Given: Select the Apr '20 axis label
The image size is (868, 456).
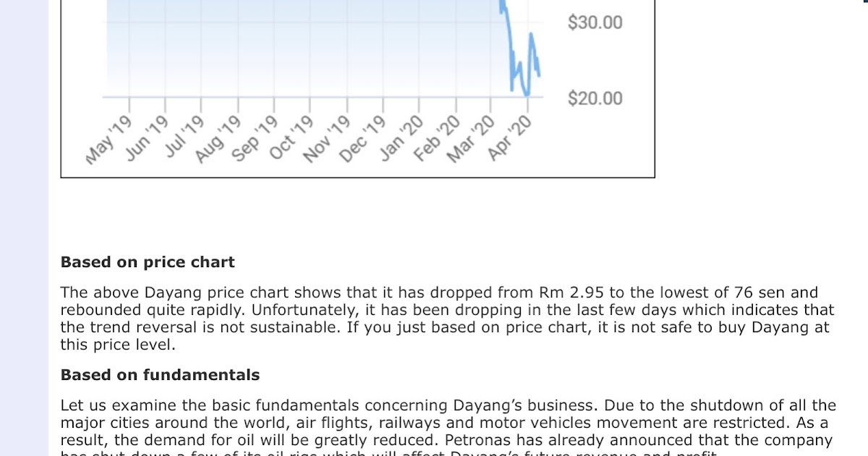Looking at the screenshot, I should coord(511,138).
